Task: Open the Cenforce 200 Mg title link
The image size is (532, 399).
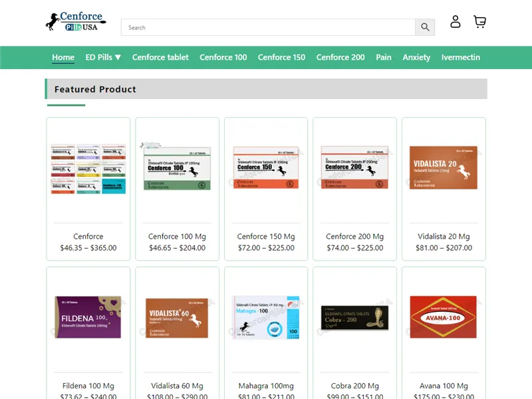Action: tap(355, 237)
